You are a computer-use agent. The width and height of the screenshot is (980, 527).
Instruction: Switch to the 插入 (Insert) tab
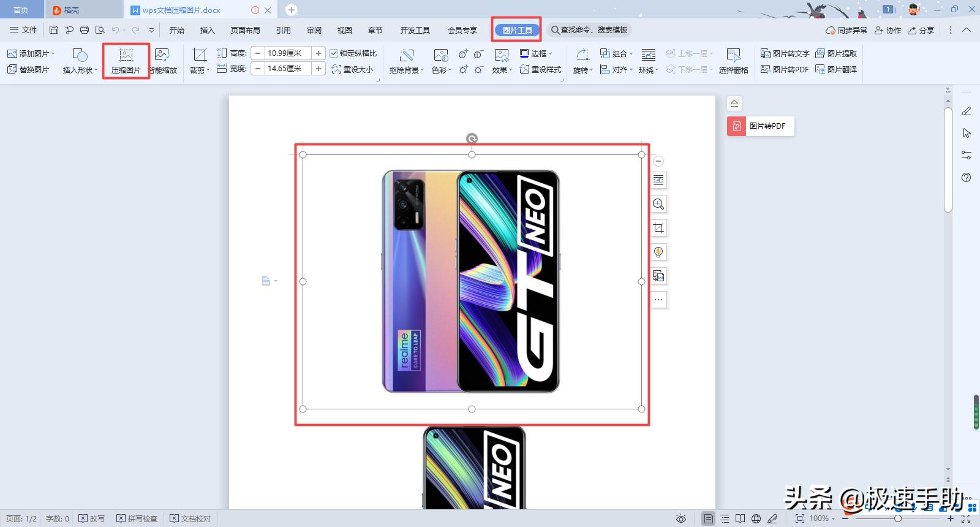tap(208, 30)
